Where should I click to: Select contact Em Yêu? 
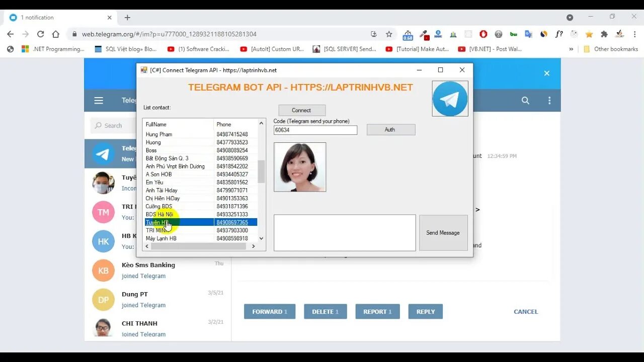(x=154, y=183)
